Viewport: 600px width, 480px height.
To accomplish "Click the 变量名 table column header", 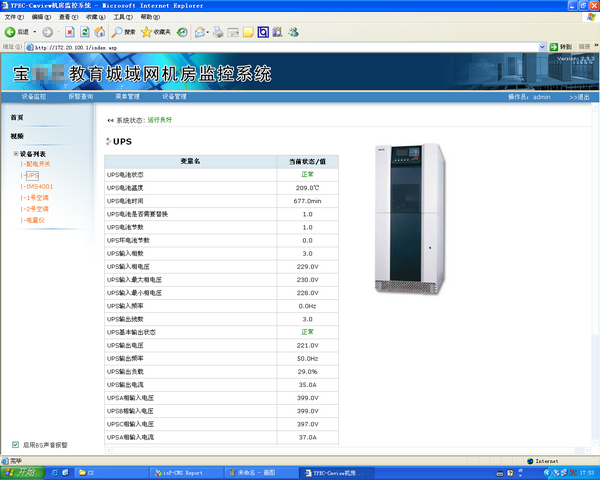I will tap(190, 161).
